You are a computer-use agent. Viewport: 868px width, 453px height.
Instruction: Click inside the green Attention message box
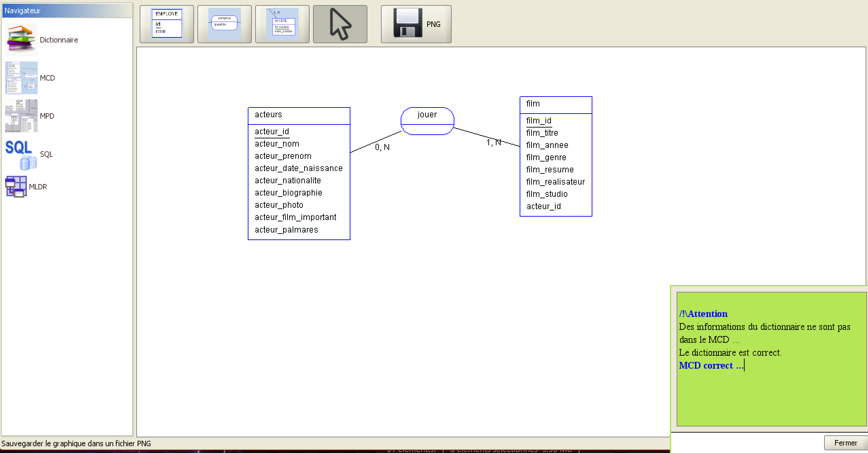tap(771, 359)
